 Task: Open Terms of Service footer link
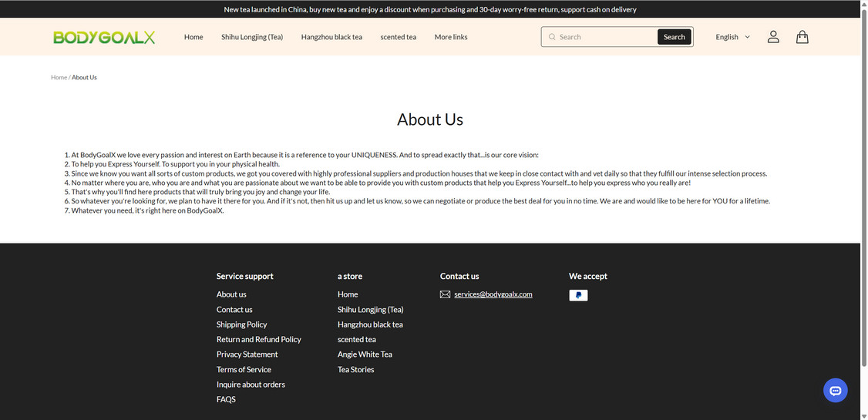pos(244,370)
